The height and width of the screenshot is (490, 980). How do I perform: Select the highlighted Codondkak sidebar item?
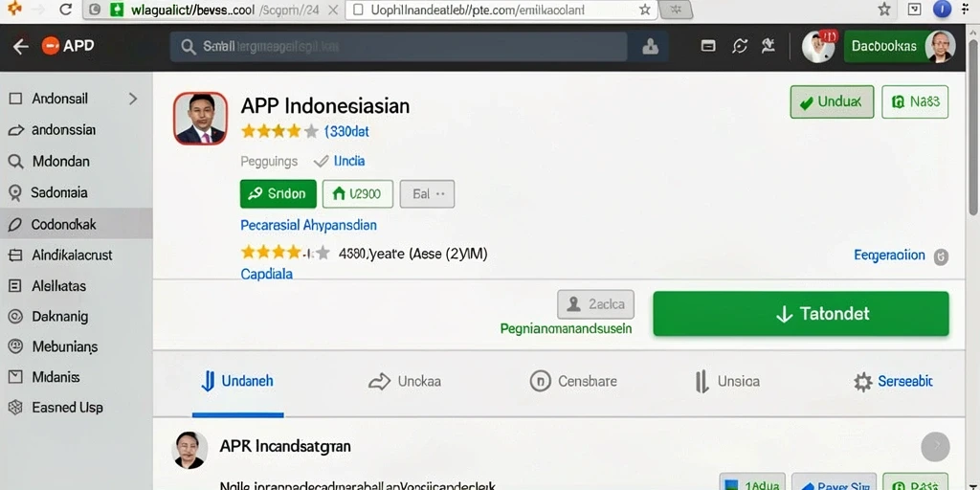point(76,224)
